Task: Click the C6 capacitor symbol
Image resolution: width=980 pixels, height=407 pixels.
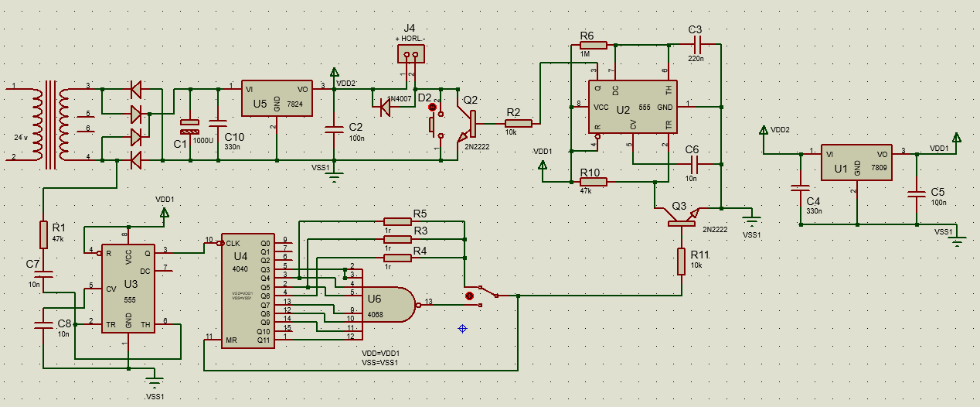Action: 693,164
